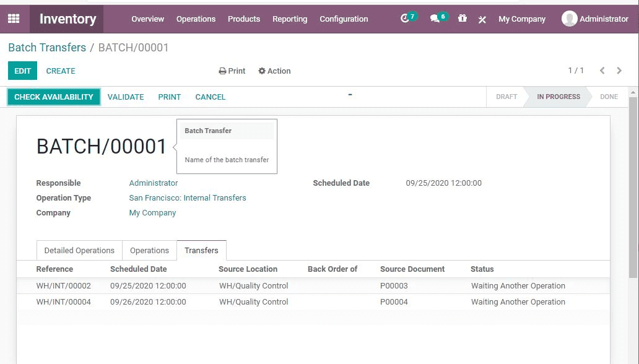Click Waiting Another Operation status for WH/INT/00004

[518, 302]
